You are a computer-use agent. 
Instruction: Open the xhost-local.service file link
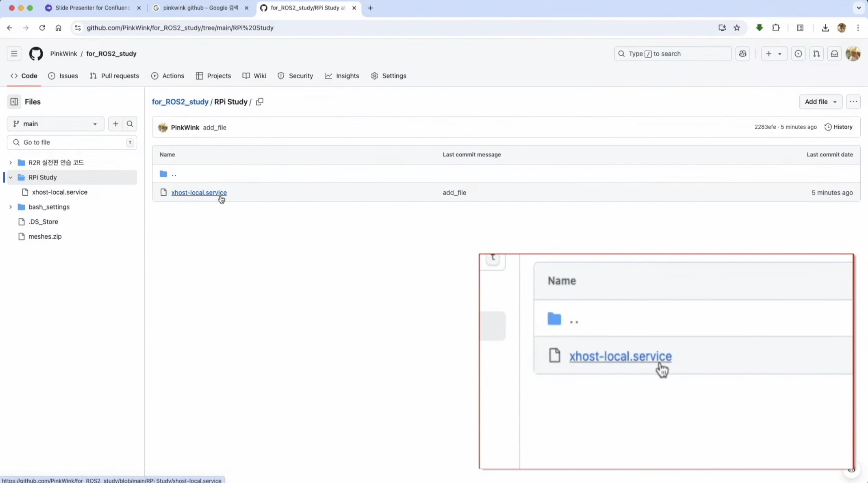199,193
